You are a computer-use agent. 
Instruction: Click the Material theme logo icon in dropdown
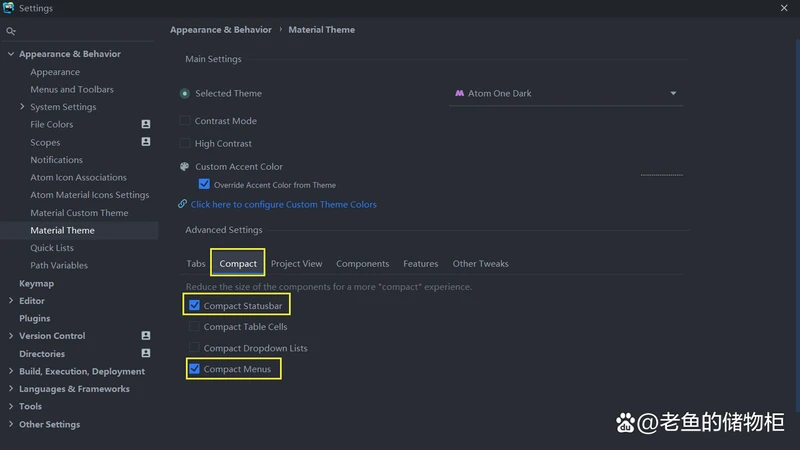point(460,93)
